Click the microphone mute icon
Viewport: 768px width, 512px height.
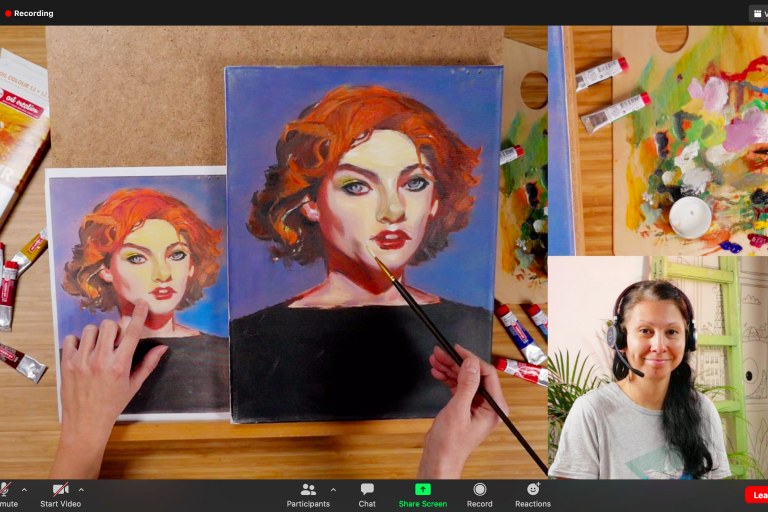(x=5, y=489)
